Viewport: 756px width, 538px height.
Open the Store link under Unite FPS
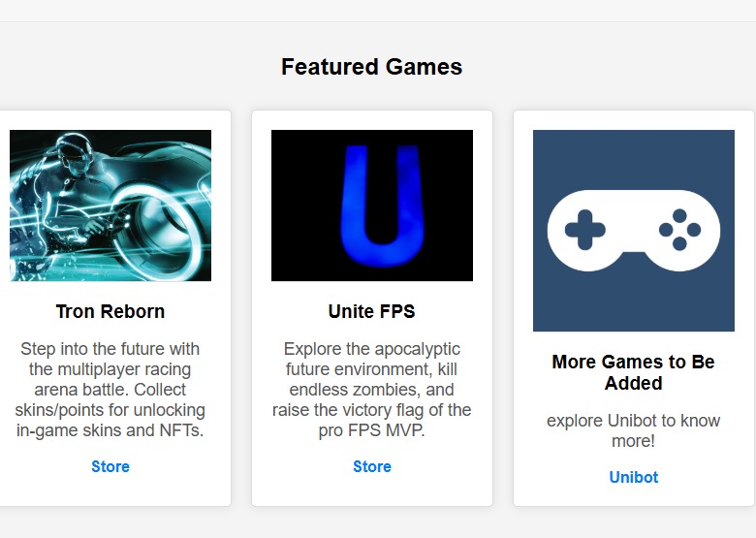(372, 466)
